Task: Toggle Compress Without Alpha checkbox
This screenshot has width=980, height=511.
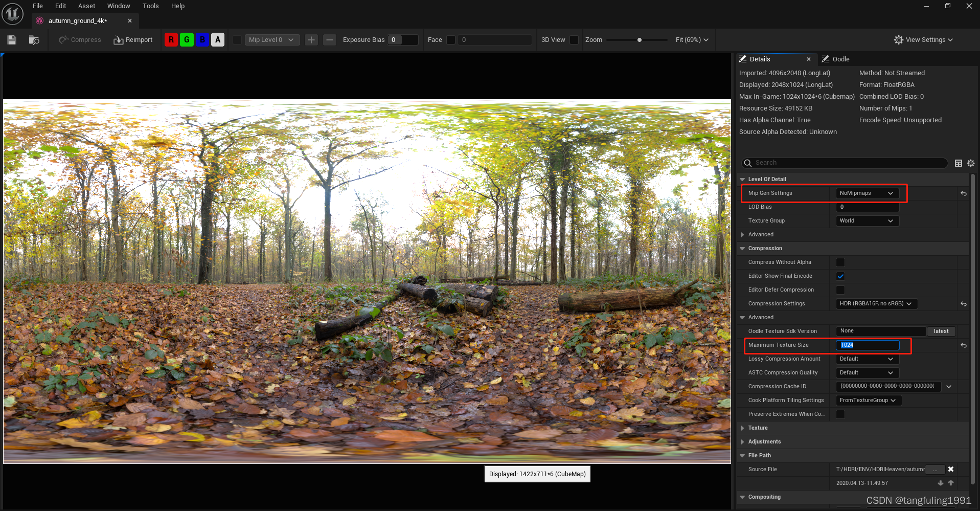Action: click(x=840, y=262)
